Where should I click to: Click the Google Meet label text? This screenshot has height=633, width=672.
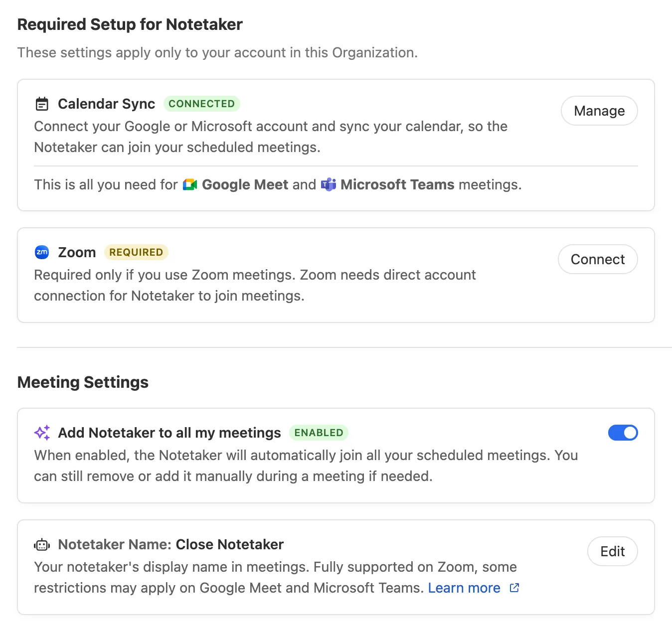pos(245,184)
